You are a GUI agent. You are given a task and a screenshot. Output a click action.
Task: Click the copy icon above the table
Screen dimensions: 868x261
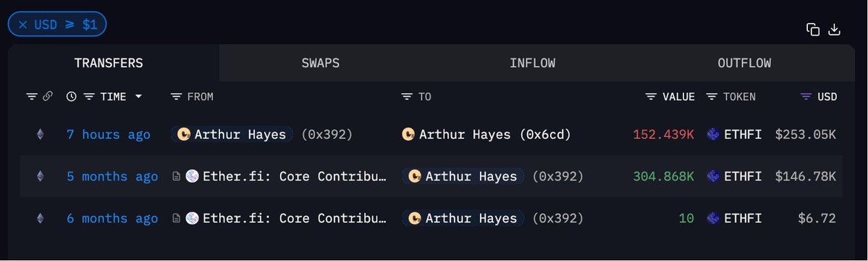813,30
